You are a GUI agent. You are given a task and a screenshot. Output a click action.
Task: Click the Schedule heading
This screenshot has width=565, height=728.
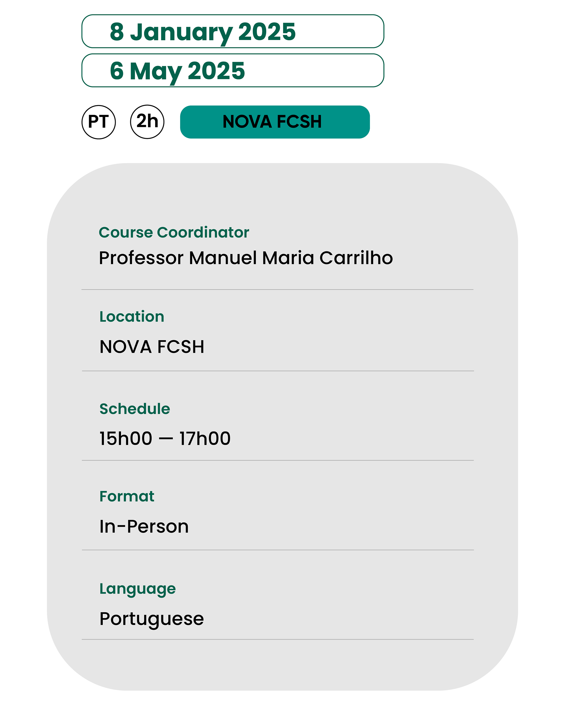[134, 409]
